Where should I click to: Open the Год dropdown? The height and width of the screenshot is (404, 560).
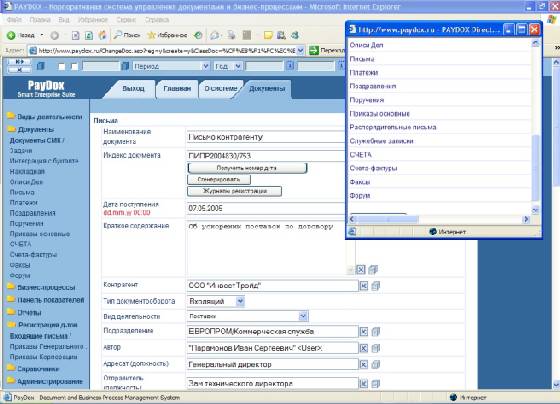(x=228, y=66)
